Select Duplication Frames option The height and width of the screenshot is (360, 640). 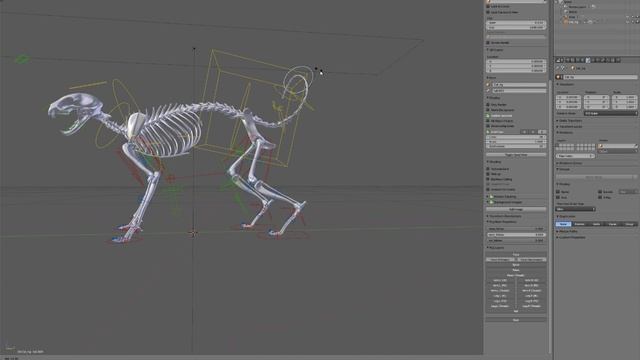[580, 224]
